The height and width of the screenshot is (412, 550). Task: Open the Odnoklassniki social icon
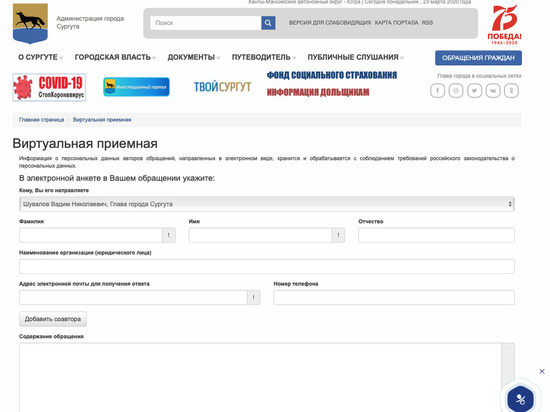coord(511,91)
